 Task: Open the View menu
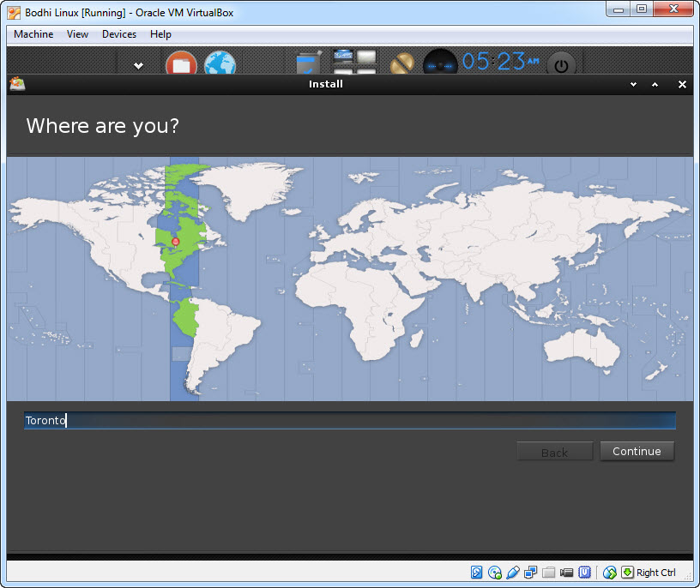click(77, 34)
